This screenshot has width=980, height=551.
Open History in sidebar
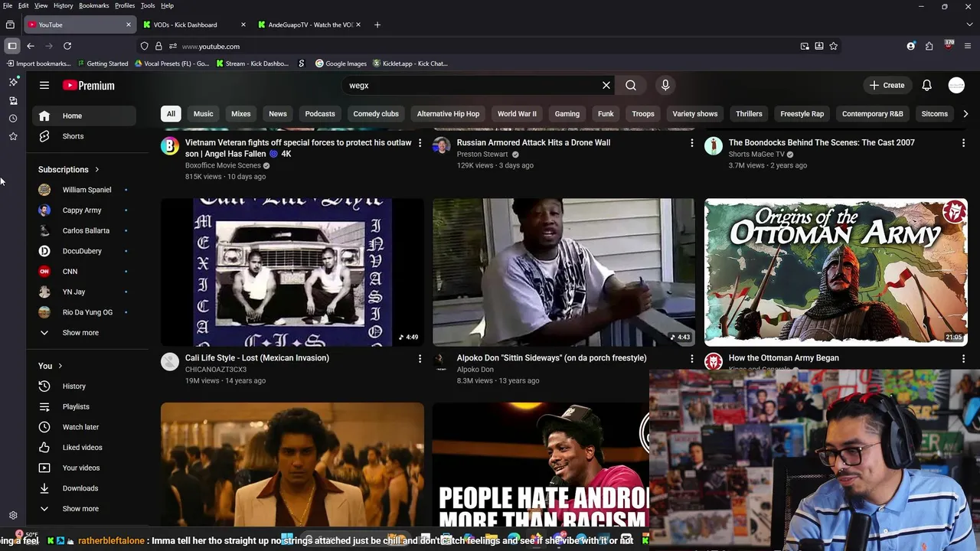(x=84, y=386)
